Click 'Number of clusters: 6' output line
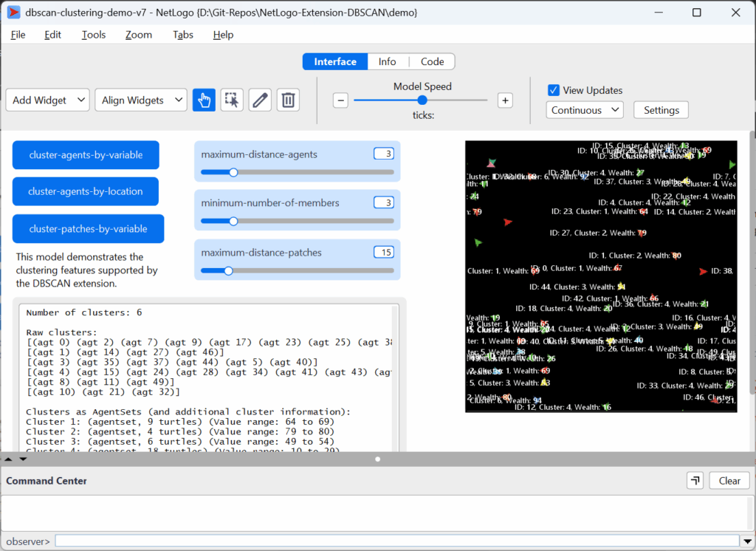The image size is (756, 551). 84,312
